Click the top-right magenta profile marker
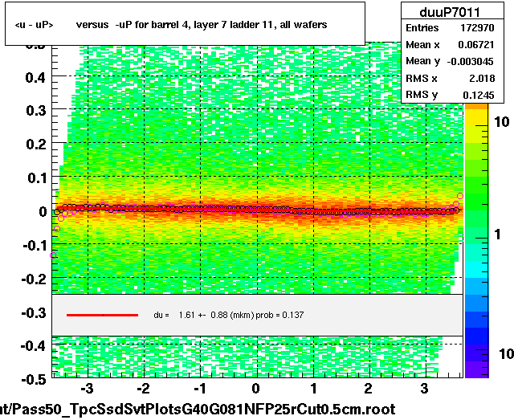Image resolution: width=514 pixels, height=420 pixels. 460,196
